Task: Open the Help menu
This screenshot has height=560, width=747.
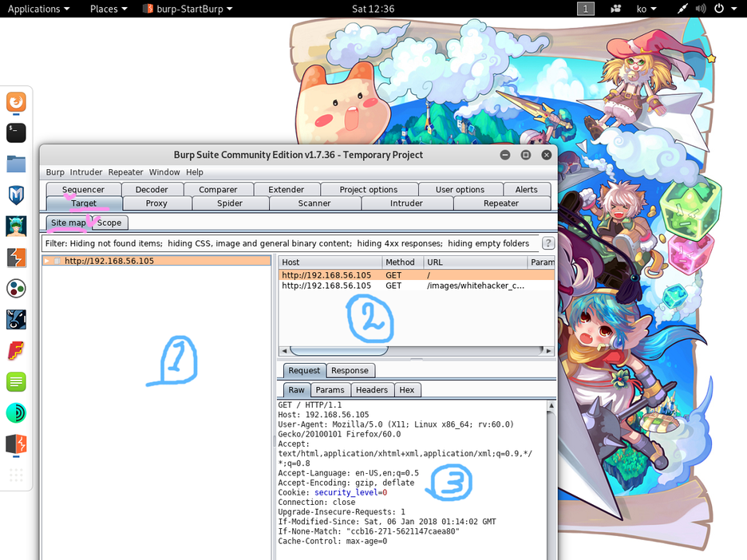Action: point(195,172)
